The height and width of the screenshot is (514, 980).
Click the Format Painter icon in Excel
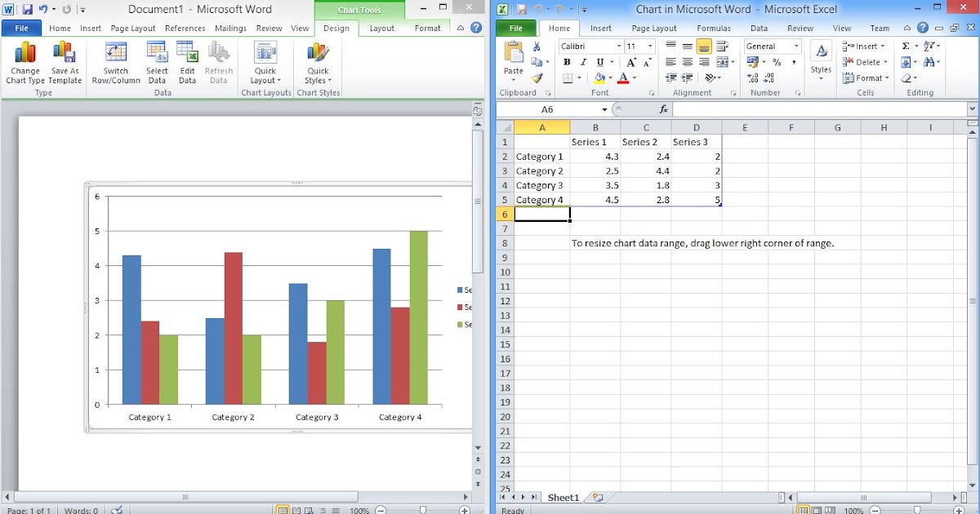point(538,78)
